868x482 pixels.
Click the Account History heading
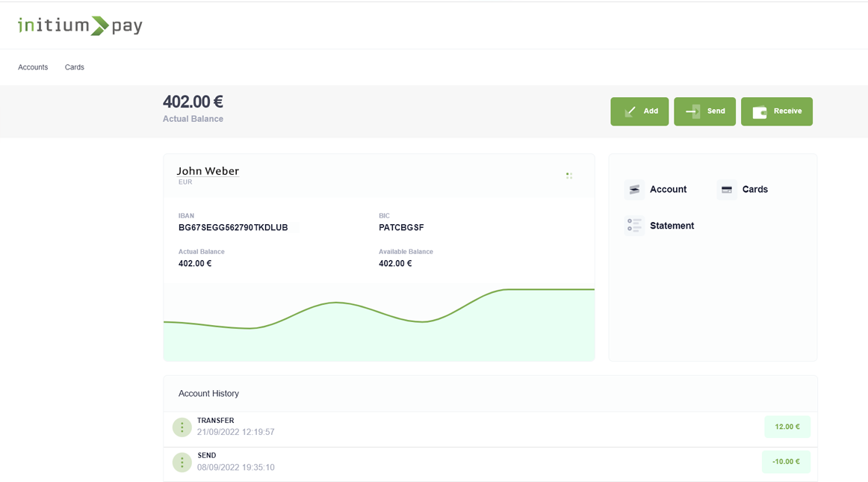click(208, 393)
